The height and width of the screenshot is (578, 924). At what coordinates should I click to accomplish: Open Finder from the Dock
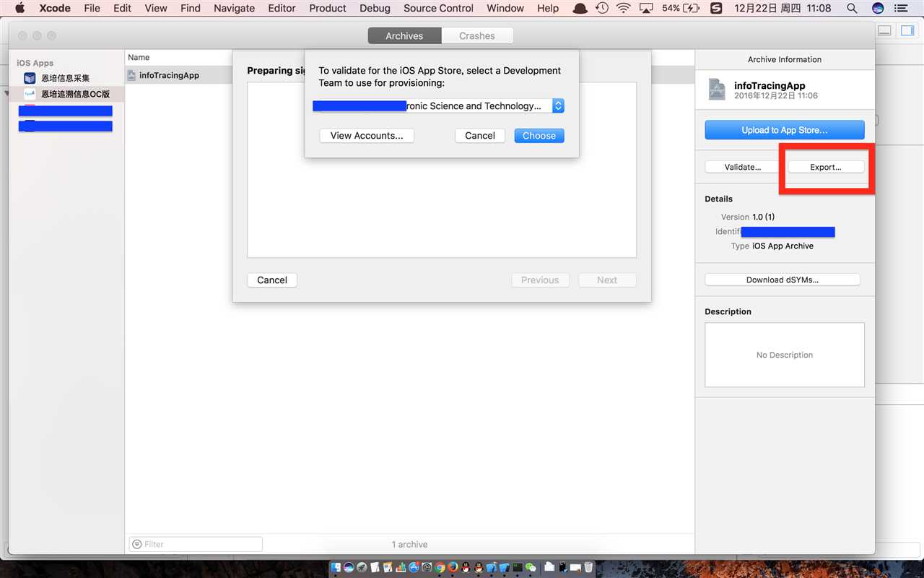(x=336, y=567)
